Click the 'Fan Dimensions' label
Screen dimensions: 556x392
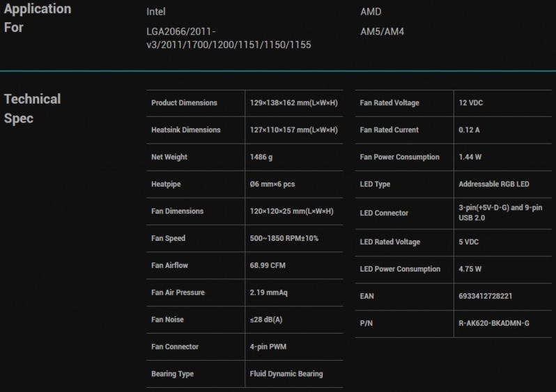pos(177,211)
